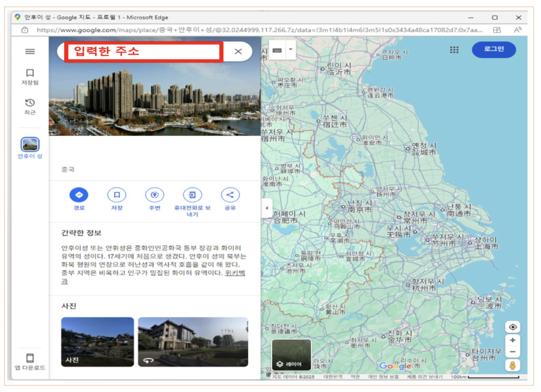The height and width of the screenshot is (392, 541).
Task: Open the Anhui skyline header photo
Action: click(x=154, y=98)
